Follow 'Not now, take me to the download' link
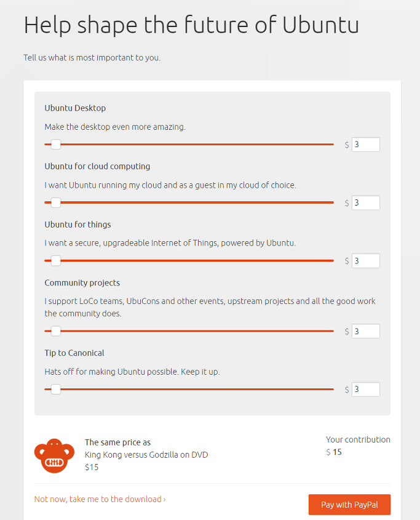420x520 pixels. click(100, 499)
